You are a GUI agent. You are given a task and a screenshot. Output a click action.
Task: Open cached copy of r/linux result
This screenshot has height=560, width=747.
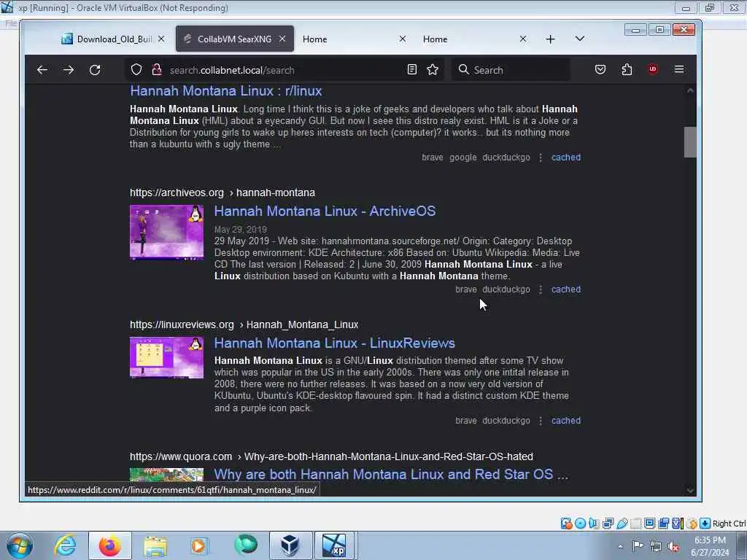pos(566,157)
